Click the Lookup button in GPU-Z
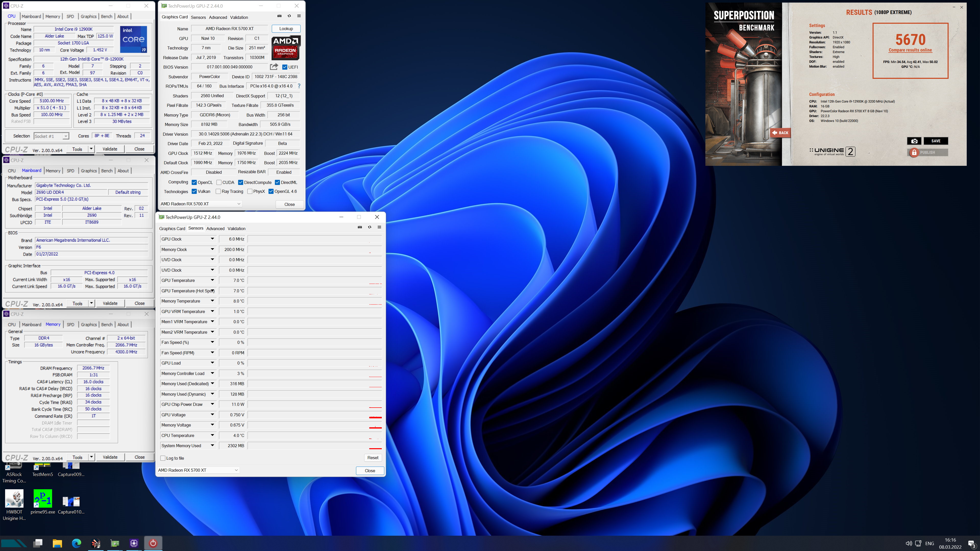Image resolution: width=980 pixels, height=551 pixels. point(286,29)
